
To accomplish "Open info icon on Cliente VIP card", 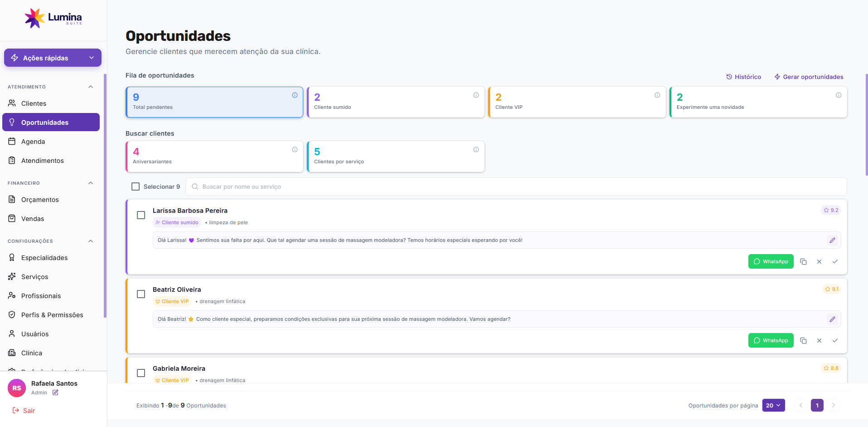I will [657, 95].
